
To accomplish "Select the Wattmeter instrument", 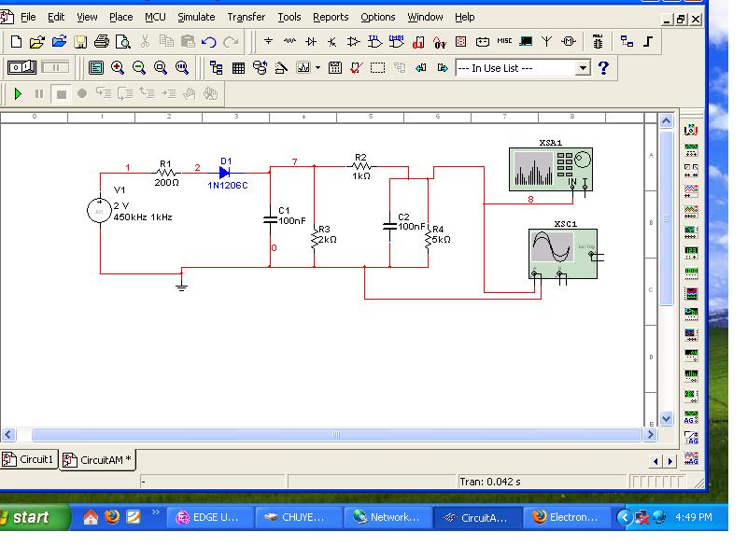I will [691, 171].
